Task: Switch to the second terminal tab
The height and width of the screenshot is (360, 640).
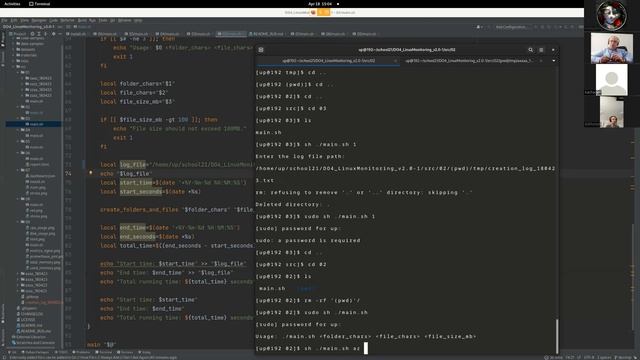Action: tap(469, 60)
